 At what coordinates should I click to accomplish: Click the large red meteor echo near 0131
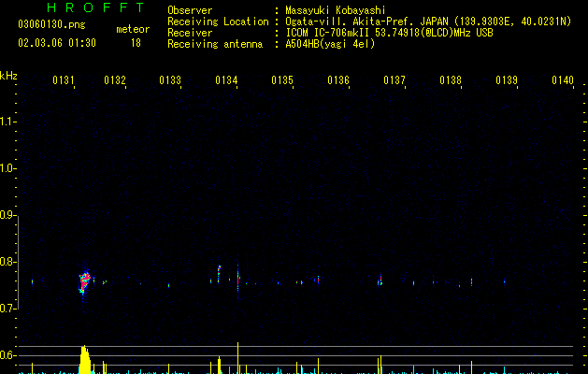[x=84, y=282]
